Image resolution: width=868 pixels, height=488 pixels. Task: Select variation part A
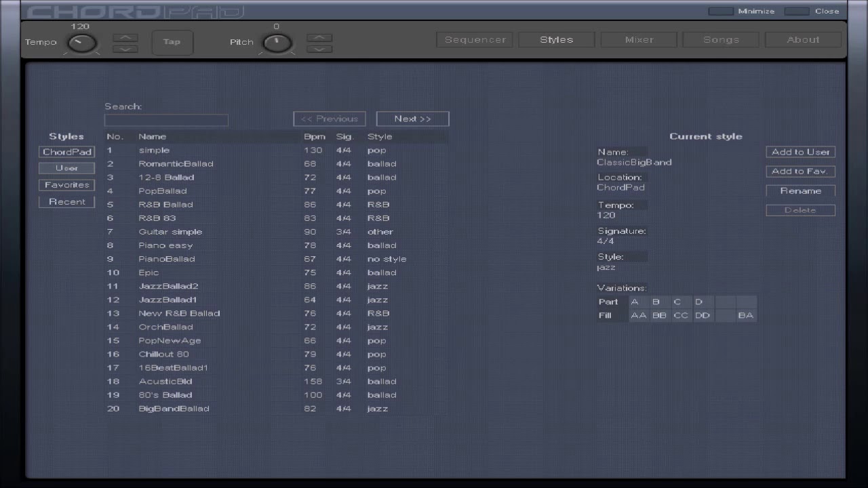click(x=639, y=302)
